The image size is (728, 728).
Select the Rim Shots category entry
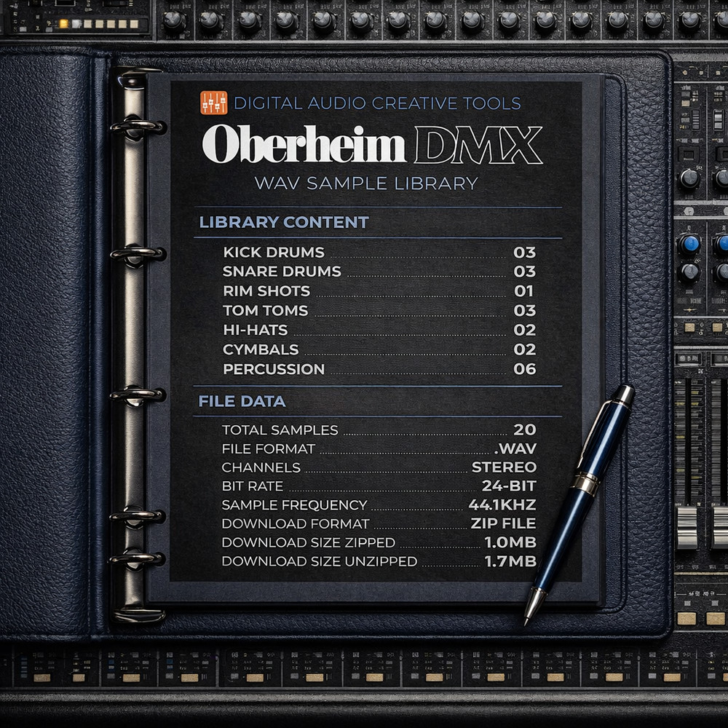[x=269, y=291]
